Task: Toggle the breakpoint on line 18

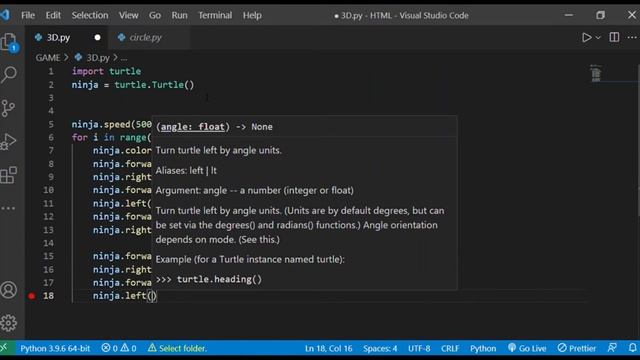Action: [31, 296]
